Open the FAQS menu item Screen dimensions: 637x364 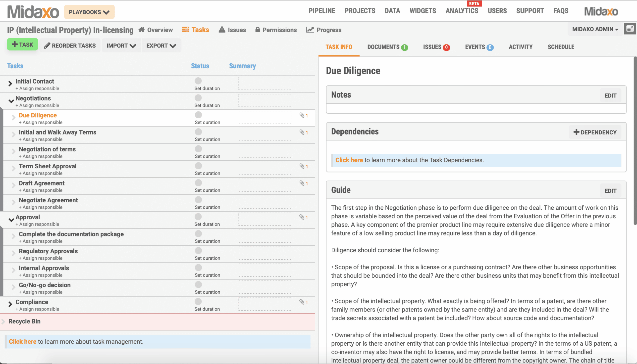(x=561, y=11)
